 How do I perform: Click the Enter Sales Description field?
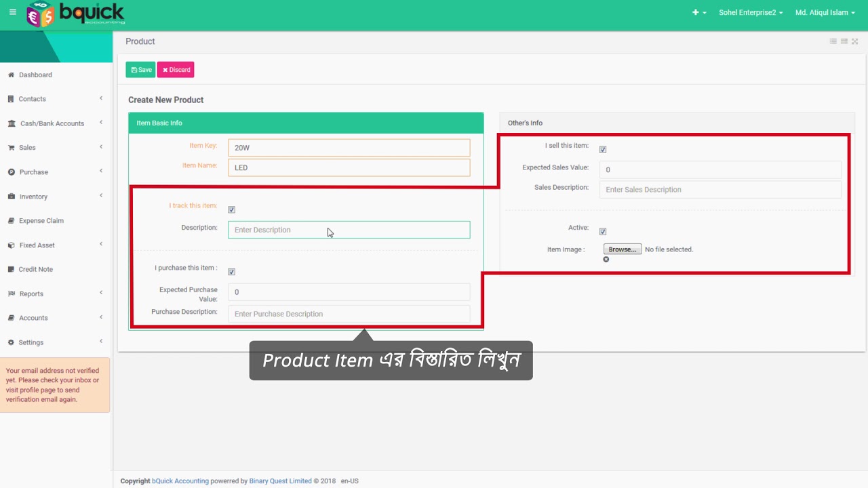[720, 190]
